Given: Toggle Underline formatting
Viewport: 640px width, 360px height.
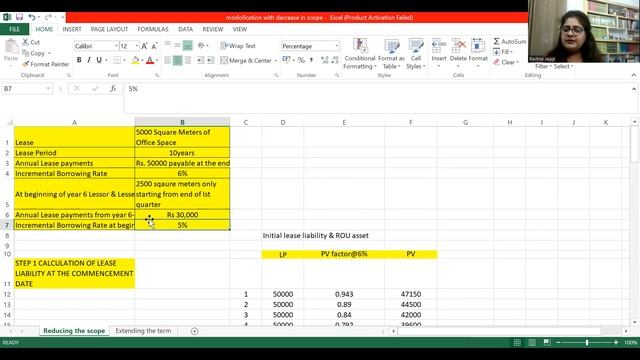Looking at the screenshot, I should click(99, 60).
